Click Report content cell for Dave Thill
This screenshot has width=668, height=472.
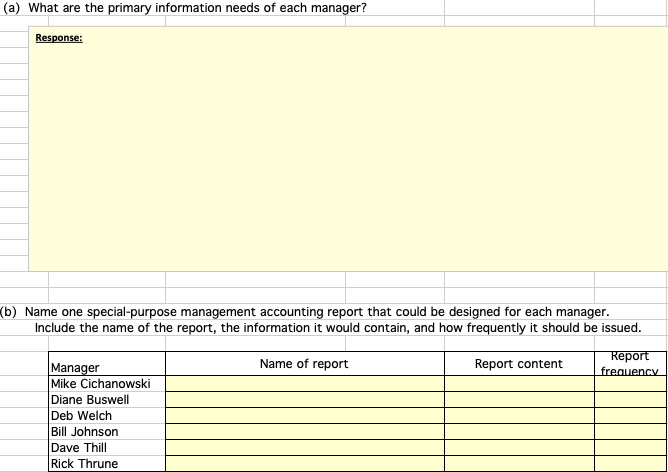(519, 448)
